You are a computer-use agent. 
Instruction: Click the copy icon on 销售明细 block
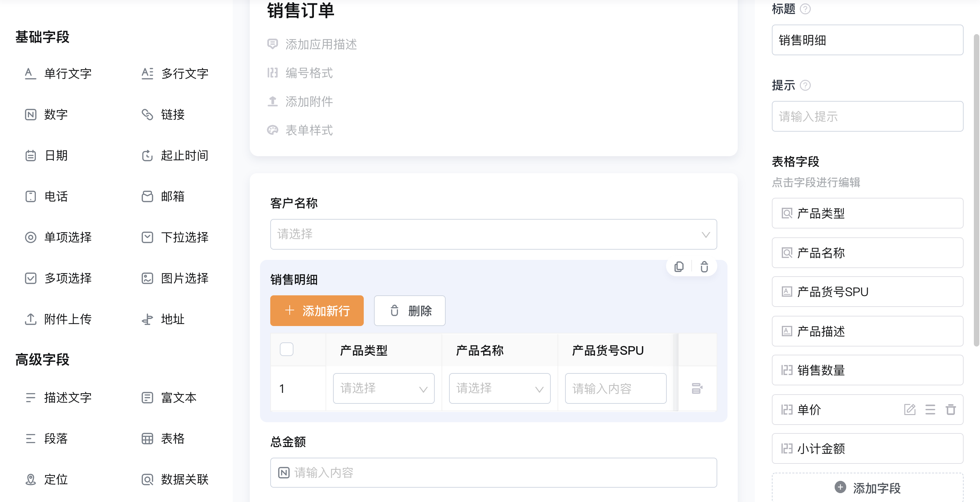pyautogui.click(x=679, y=267)
